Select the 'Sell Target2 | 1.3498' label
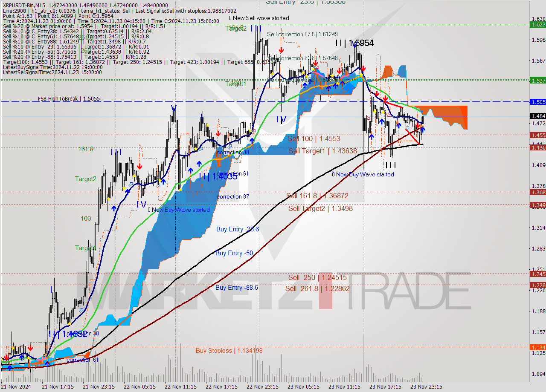This screenshot has width=546, height=392. 320,208
